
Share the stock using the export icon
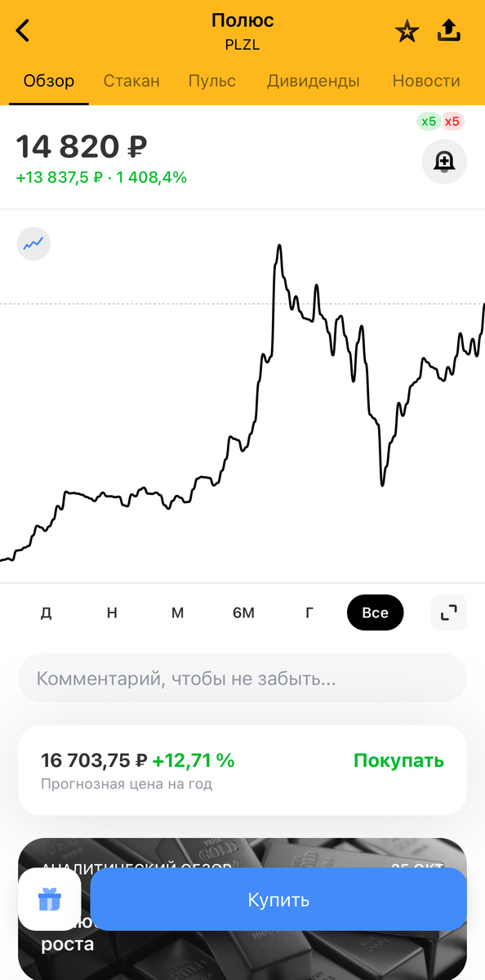[448, 29]
